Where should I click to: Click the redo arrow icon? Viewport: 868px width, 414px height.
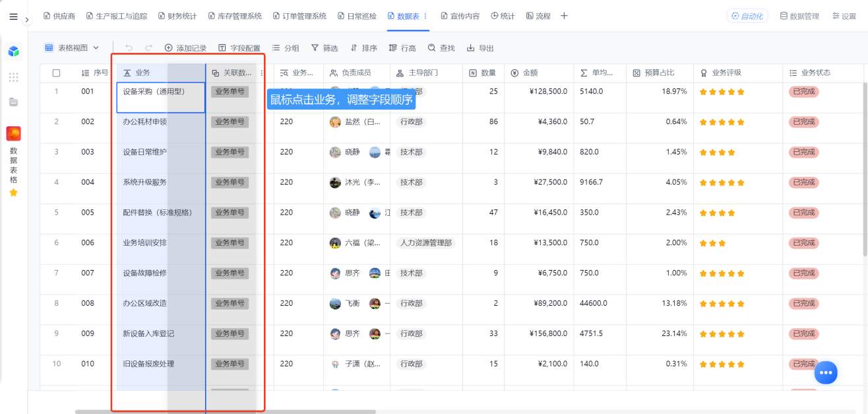pos(148,48)
